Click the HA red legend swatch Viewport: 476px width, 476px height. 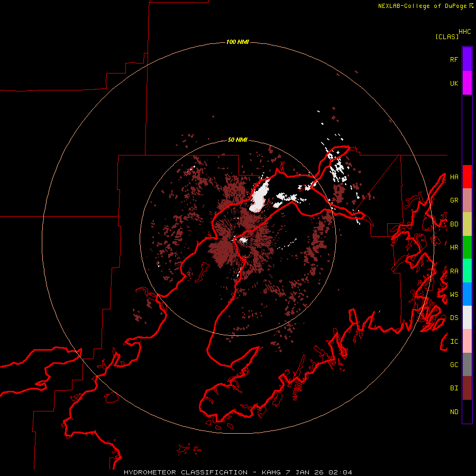pos(467,177)
